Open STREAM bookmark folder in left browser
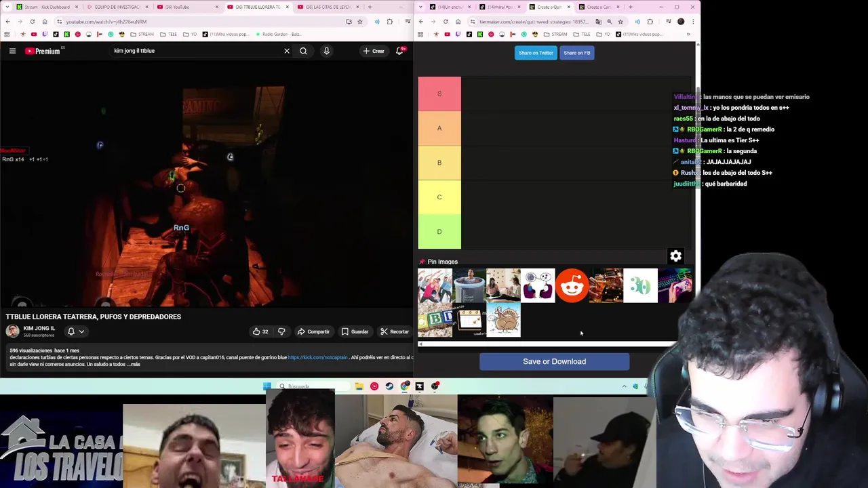The width and height of the screenshot is (868, 488). tap(143, 34)
